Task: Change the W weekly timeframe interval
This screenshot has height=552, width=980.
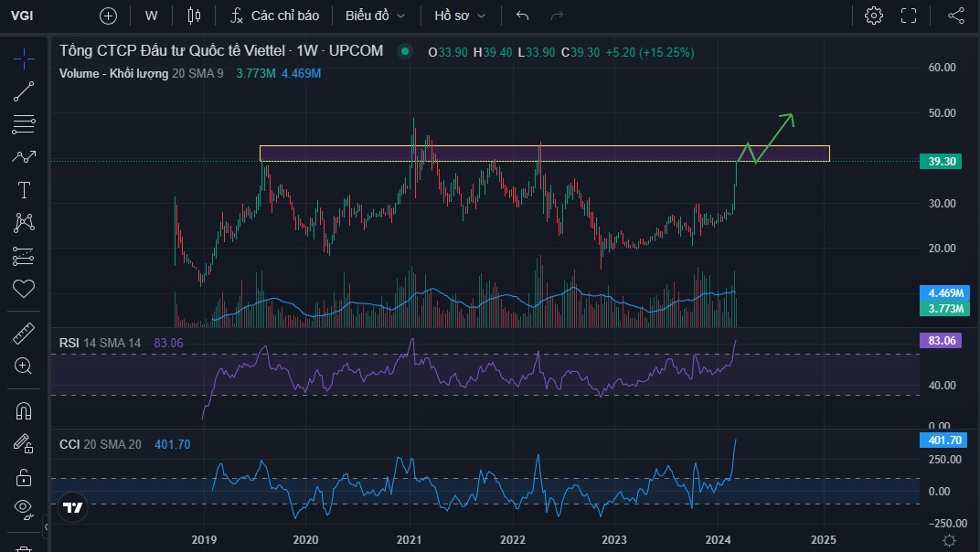Action: point(151,16)
